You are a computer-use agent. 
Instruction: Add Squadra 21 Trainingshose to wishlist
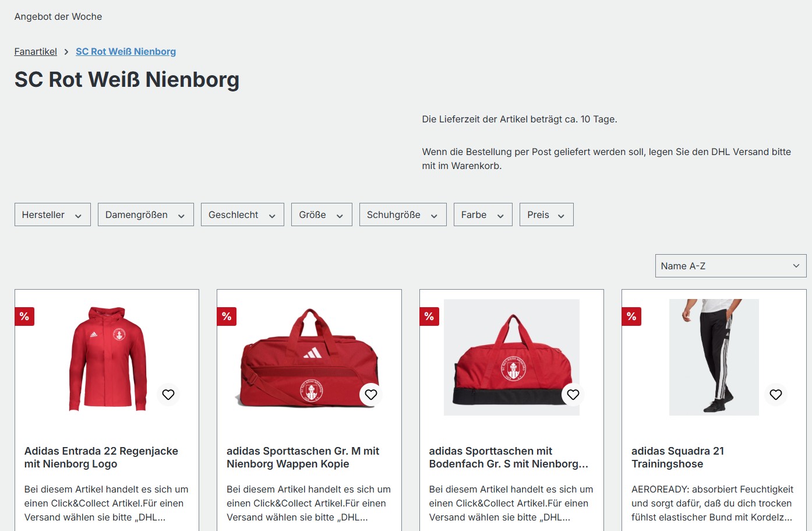776,395
